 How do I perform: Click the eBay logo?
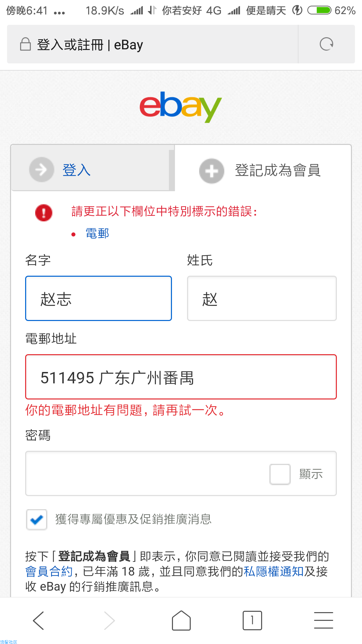point(181,107)
